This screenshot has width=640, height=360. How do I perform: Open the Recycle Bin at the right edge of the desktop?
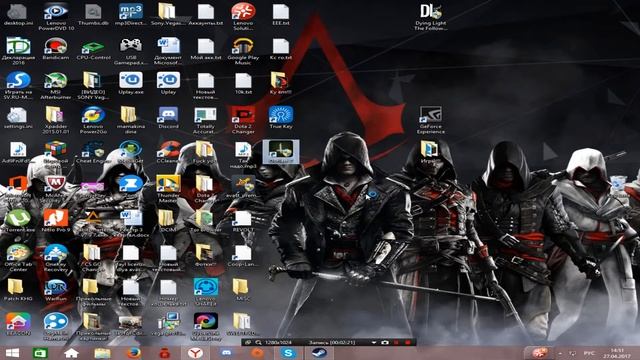click(620, 187)
